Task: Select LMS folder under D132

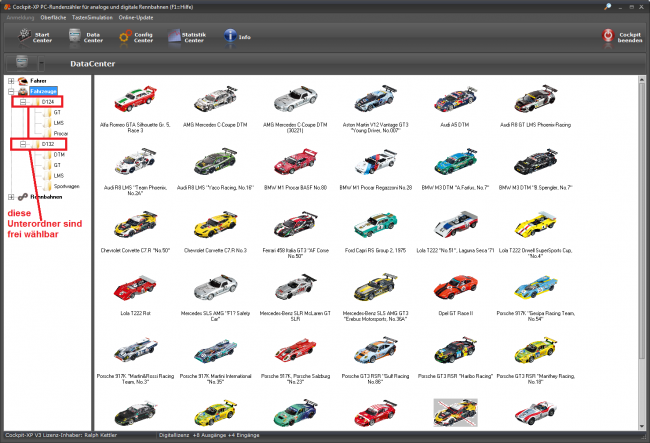Action: click(58, 176)
